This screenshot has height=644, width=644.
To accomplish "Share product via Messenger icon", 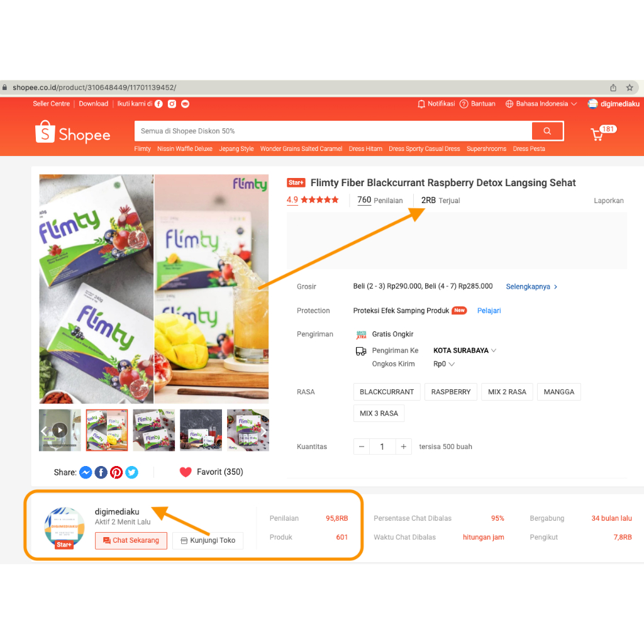I will point(86,472).
